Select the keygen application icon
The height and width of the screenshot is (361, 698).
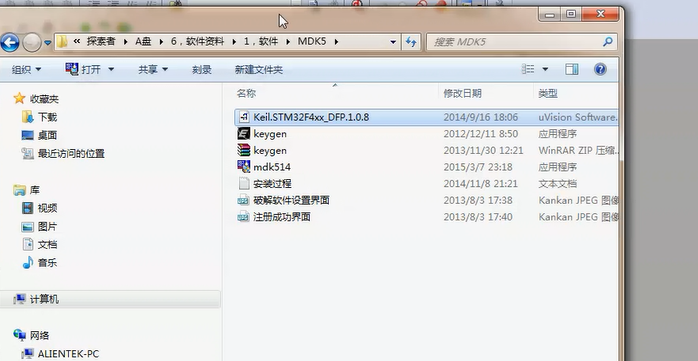[x=243, y=134]
